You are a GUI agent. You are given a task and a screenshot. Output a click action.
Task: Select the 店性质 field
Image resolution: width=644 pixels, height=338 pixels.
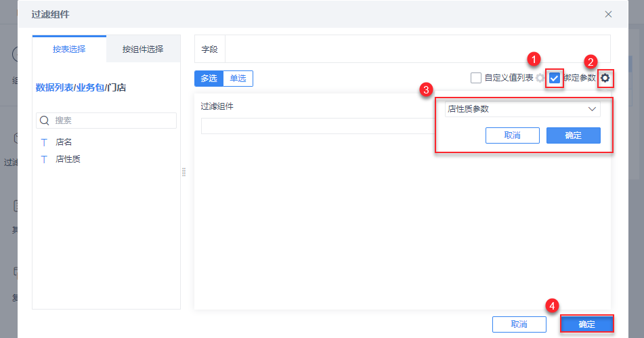(x=68, y=159)
